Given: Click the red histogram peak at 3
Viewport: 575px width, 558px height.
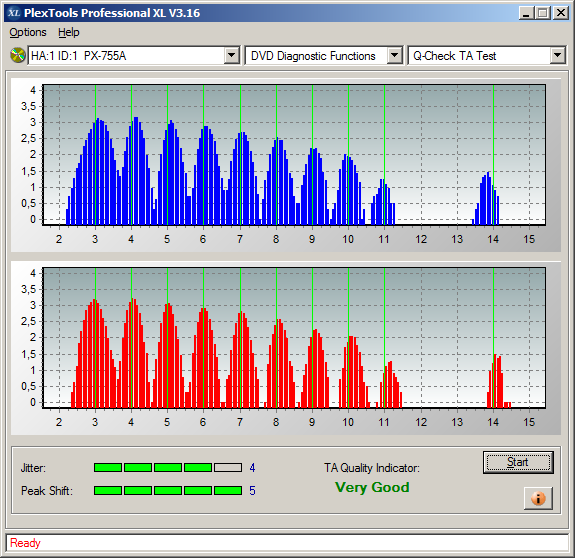Looking at the screenshot, I should click(95, 353).
